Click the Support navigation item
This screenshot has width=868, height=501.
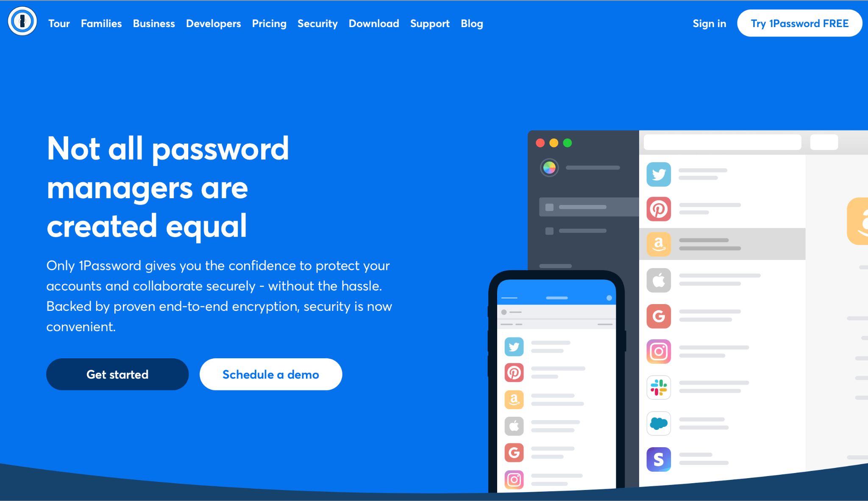point(428,24)
